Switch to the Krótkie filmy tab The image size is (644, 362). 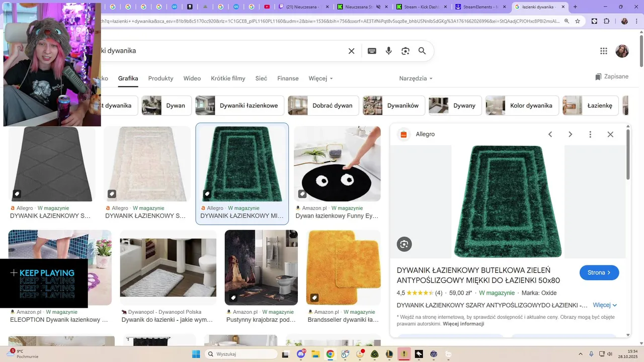pos(228,78)
